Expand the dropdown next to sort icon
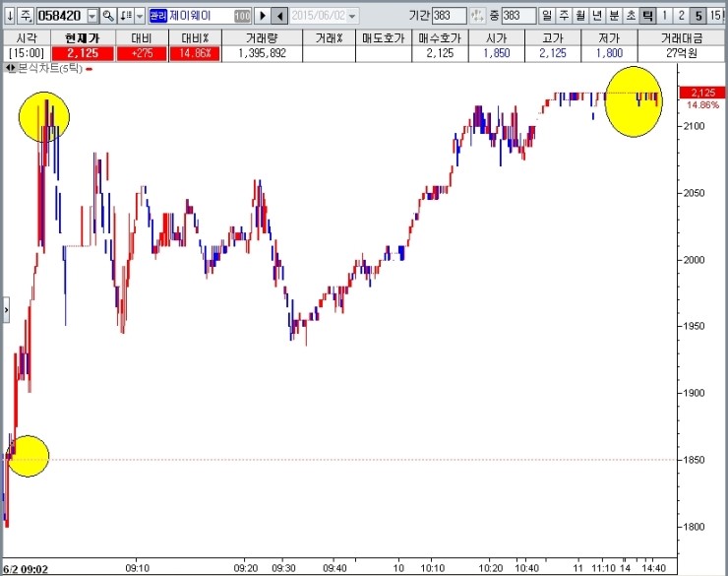 point(140,17)
